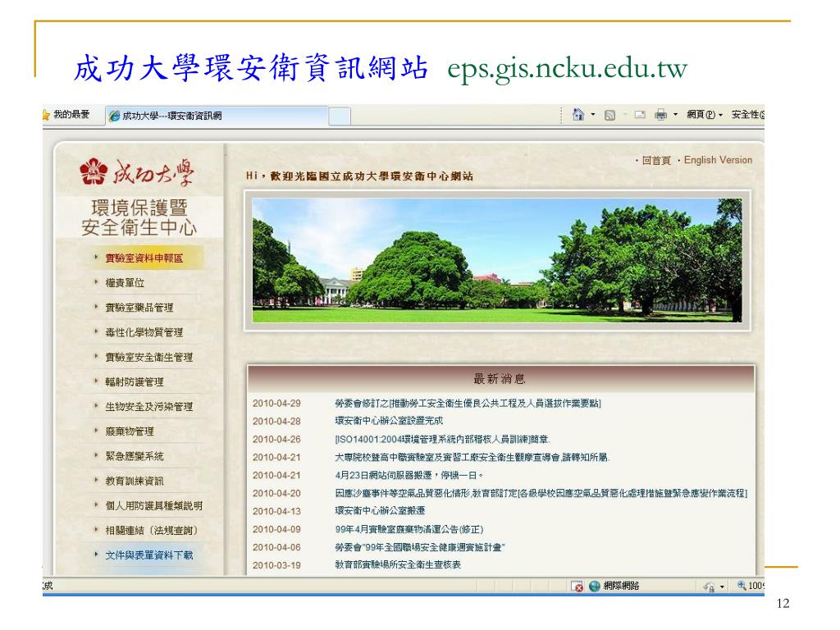Open 廢棄物管理 sidebar item
The width and height of the screenshot is (840, 630).
[130, 431]
